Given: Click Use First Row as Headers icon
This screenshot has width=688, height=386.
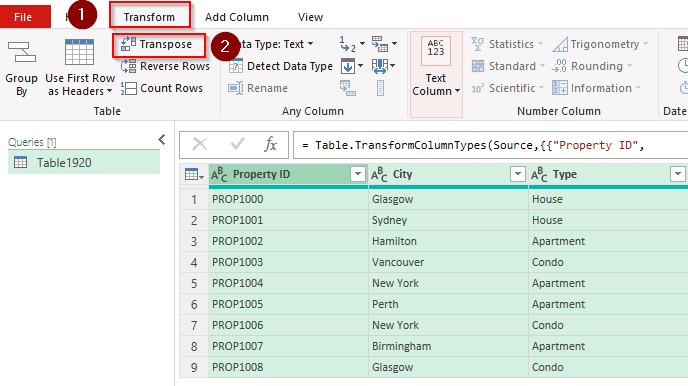Looking at the screenshot, I should tap(79, 52).
